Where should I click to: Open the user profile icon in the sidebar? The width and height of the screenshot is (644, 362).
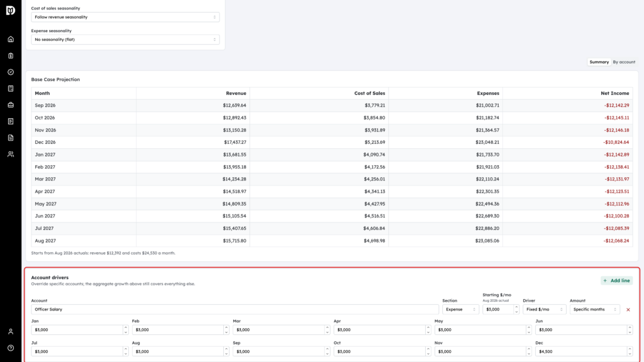(x=11, y=332)
